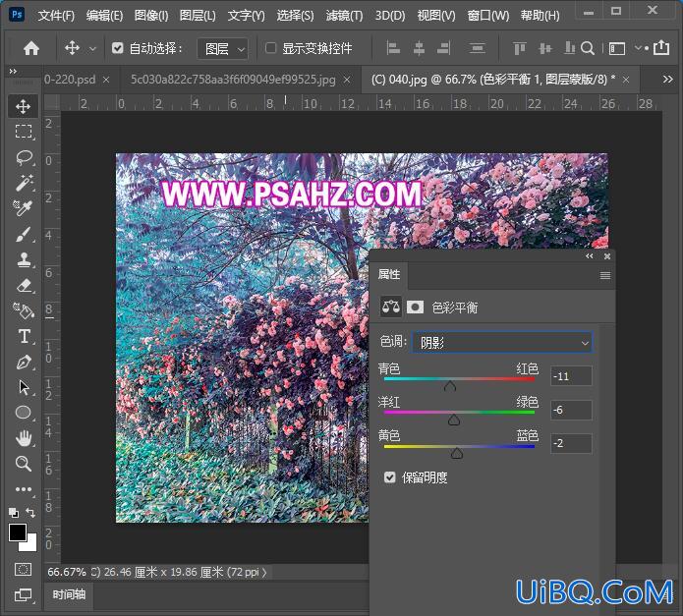Show more document tabs with double-arrow
The width and height of the screenshot is (683, 616).
(667, 80)
